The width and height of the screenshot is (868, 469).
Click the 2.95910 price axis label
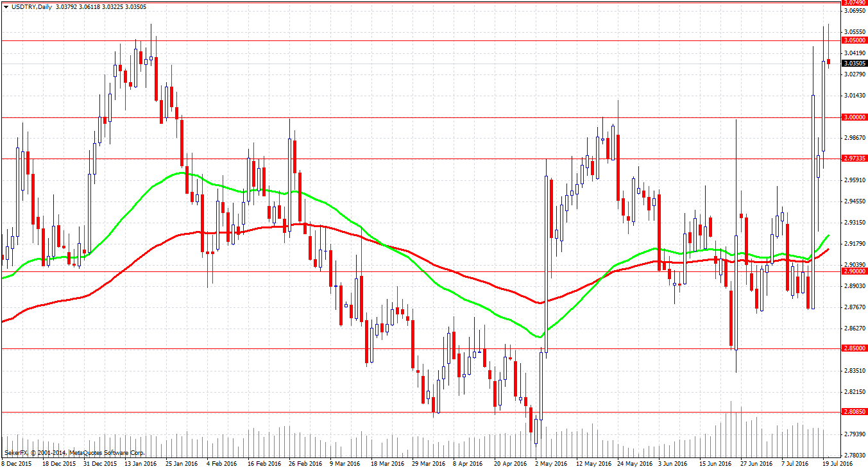click(855, 180)
